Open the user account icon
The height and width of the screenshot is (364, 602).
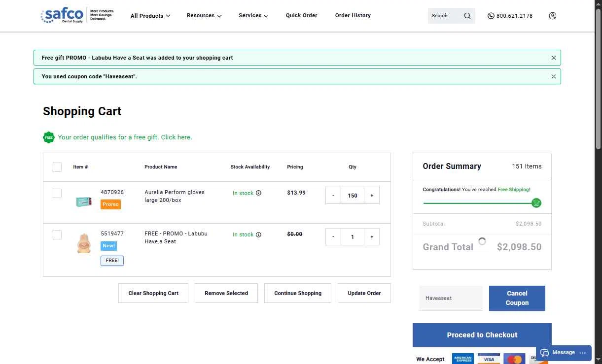click(552, 16)
